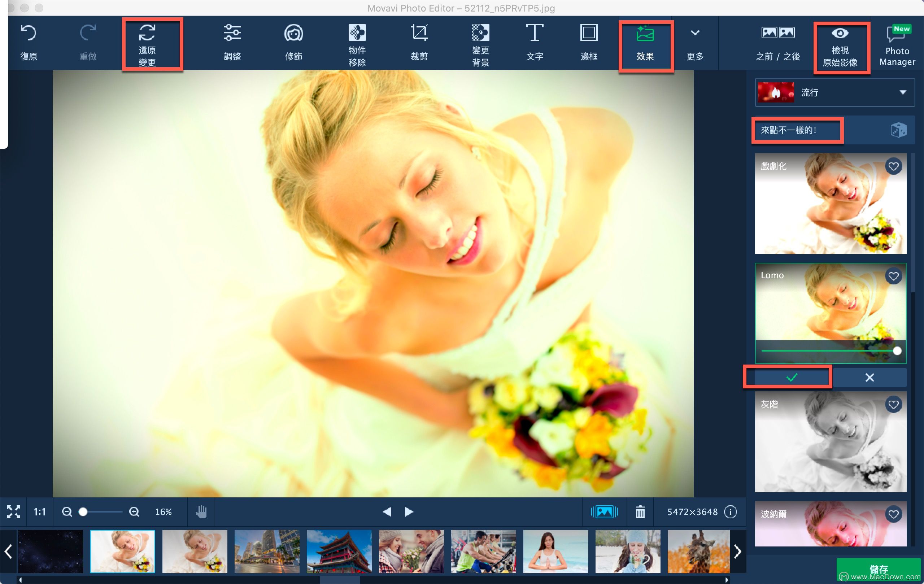Click the zoom slider handle
Image resolution: width=924 pixels, height=584 pixels.
pyautogui.click(x=83, y=512)
